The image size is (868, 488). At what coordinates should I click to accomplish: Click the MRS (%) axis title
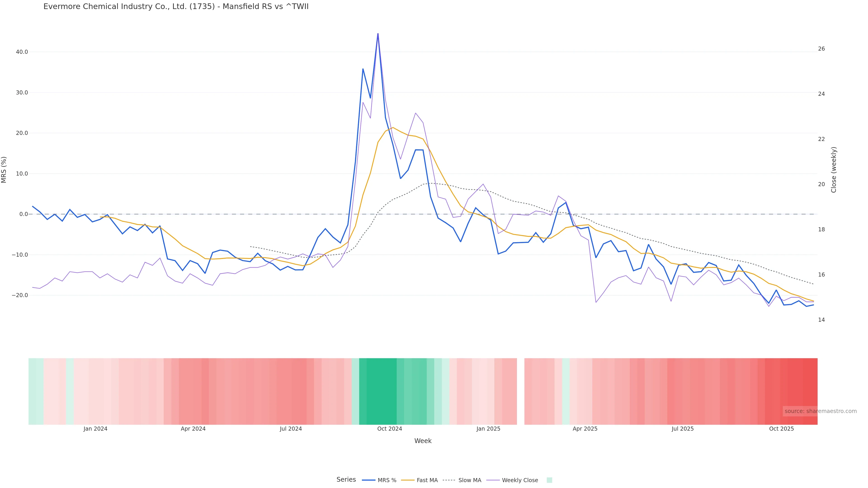(x=4, y=170)
